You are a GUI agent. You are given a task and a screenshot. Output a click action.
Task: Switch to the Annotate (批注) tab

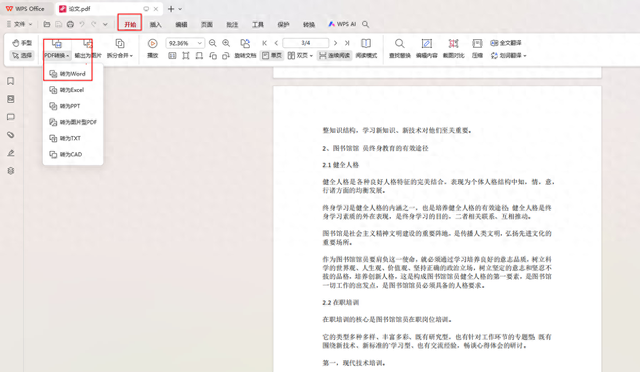click(232, 25)
